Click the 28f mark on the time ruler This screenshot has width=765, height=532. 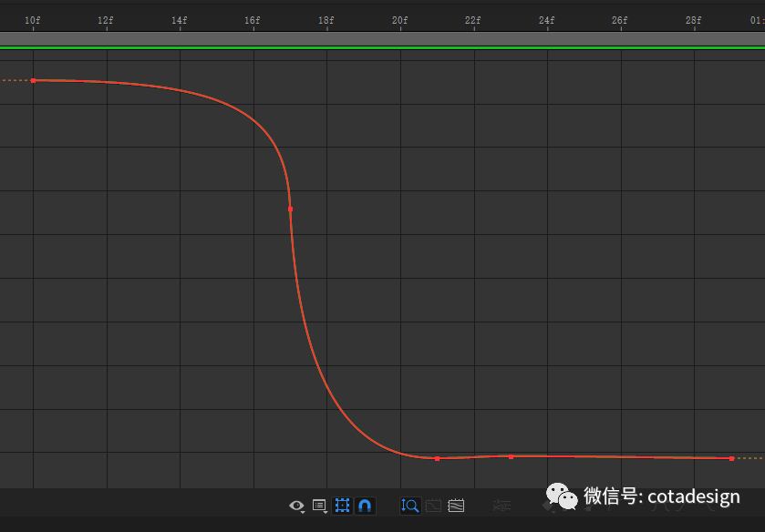[693, 20]
